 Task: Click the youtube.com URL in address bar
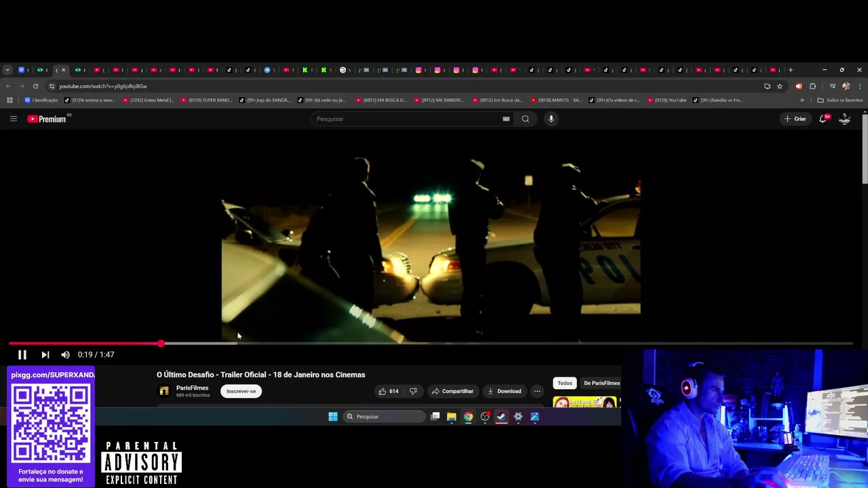coord(102,86)
